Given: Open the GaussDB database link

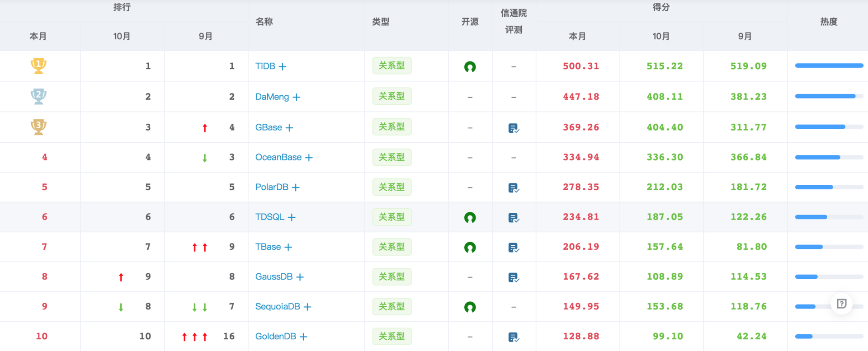Looking at the screenshot, I should click(274, 276).
